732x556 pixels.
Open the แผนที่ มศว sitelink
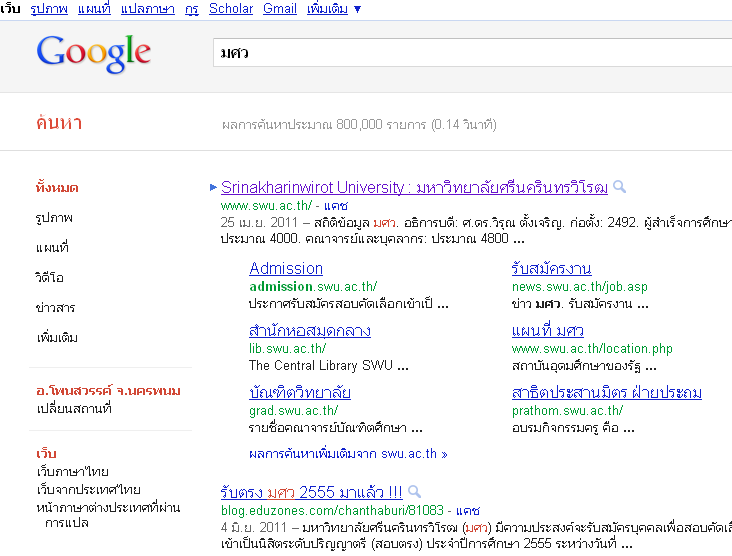(548, 331)
